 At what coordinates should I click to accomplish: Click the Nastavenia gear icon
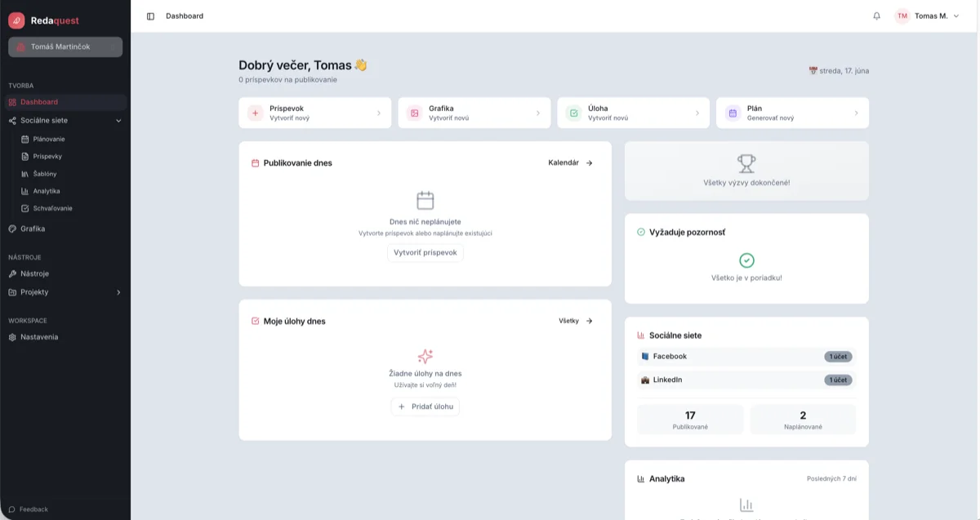12,337
